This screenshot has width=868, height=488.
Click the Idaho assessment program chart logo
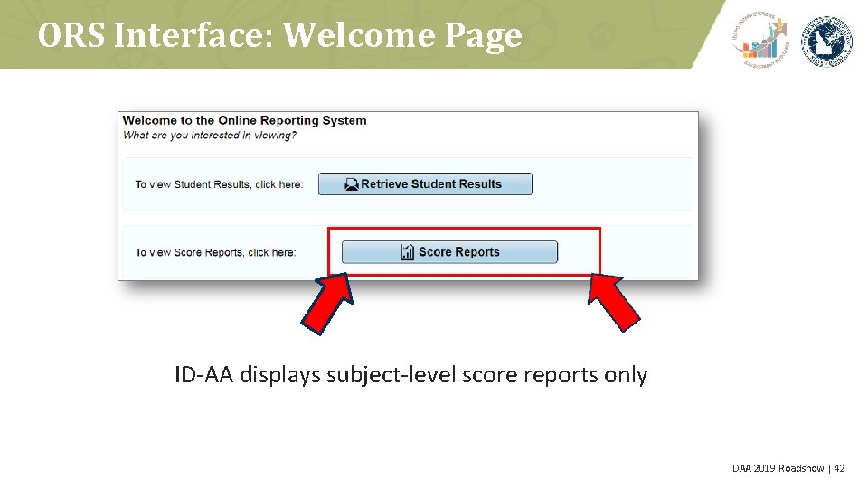coord(761,40)
